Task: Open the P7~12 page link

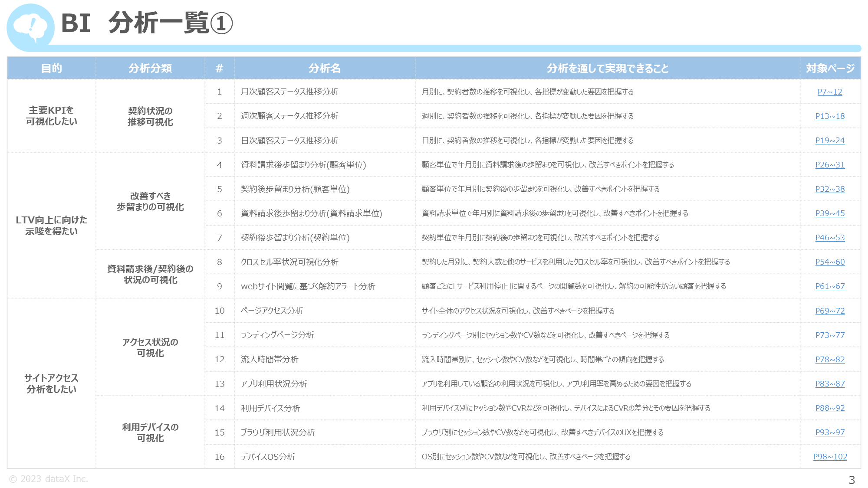Action: pos(829,92)
